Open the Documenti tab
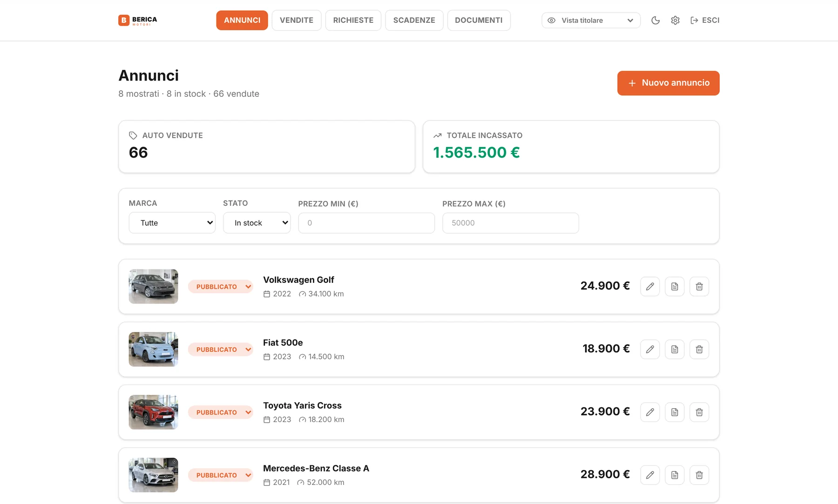 click(x=479, y=20)
